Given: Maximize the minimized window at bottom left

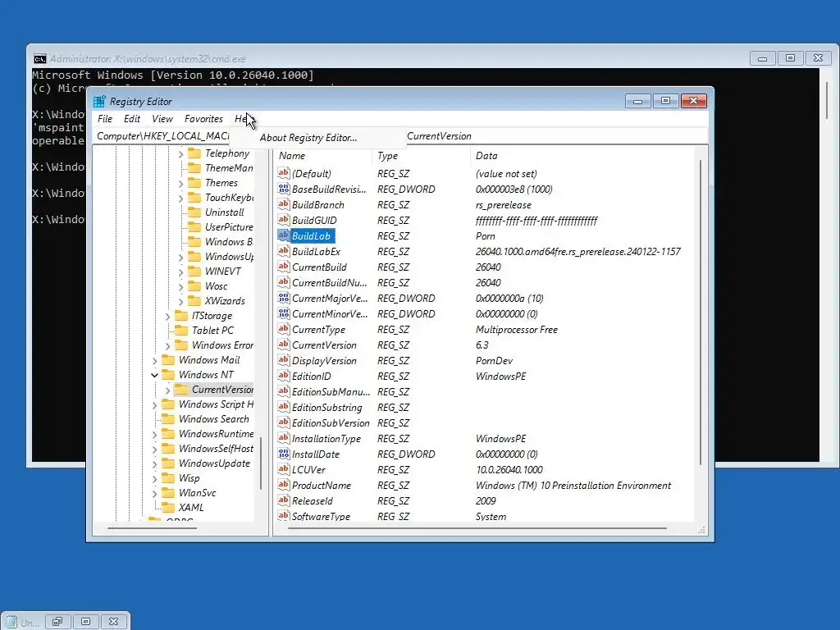Looking at the screenshot, I should point(85,622).
